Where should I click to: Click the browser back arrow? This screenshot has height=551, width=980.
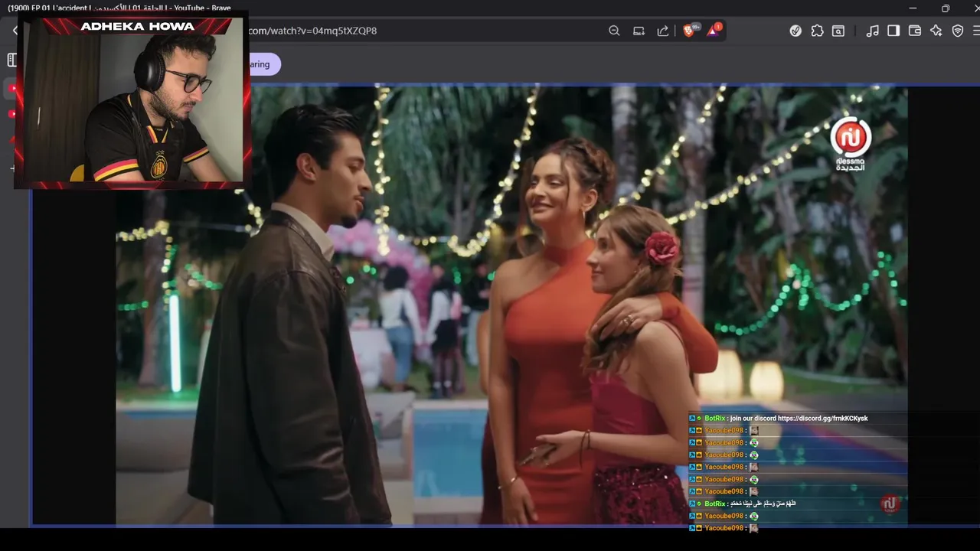pos(15,31)
